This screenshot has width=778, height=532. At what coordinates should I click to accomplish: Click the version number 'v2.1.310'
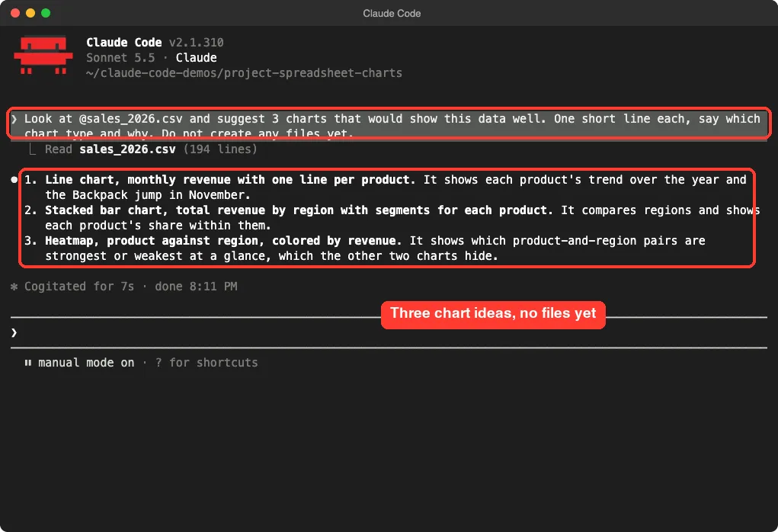pyautogui.click(x=197, y=43)
